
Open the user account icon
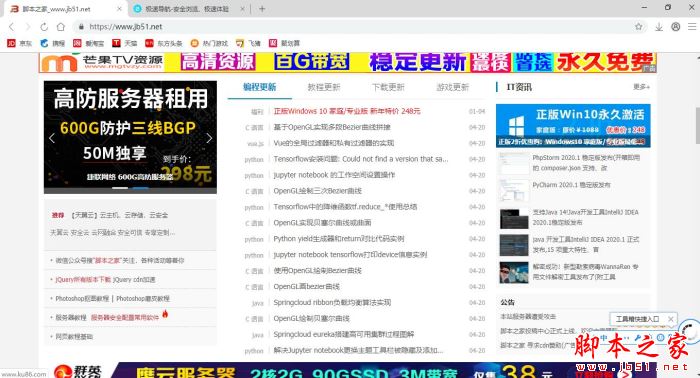[675, 27]
